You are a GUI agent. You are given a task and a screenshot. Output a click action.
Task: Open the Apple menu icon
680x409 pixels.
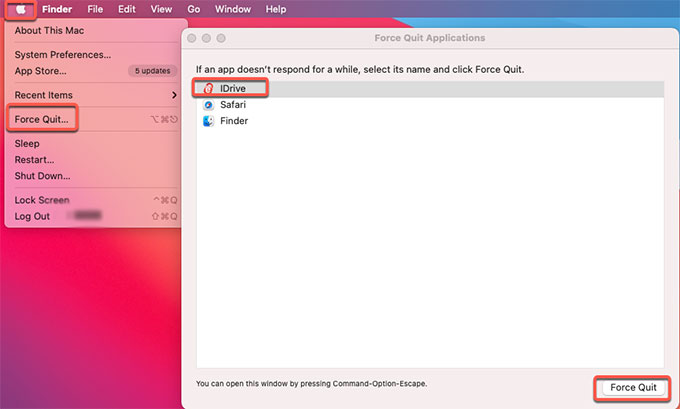pyautogui.click(x=22, y=9)
